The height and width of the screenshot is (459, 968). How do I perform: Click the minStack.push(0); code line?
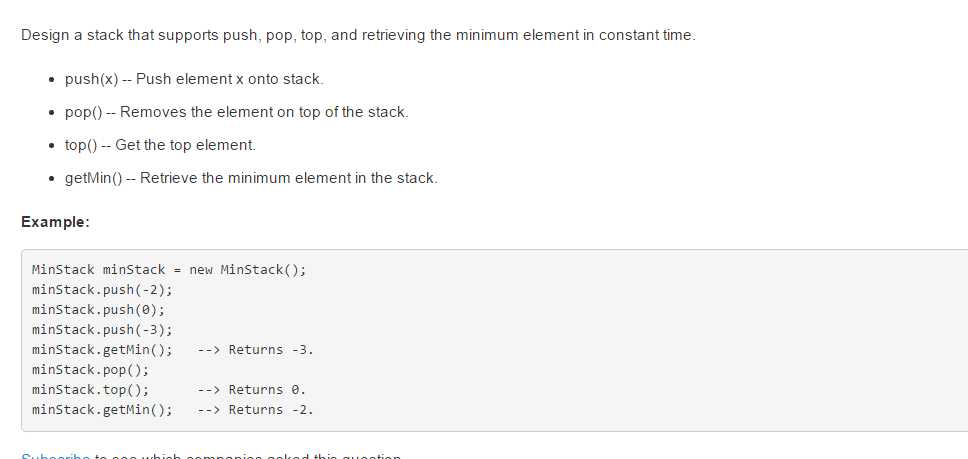(99, 309)
